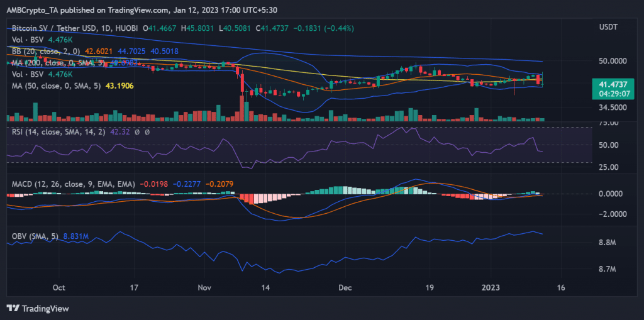
Task: Click the TradingView logo at bottom left
Action: point(38,309)
